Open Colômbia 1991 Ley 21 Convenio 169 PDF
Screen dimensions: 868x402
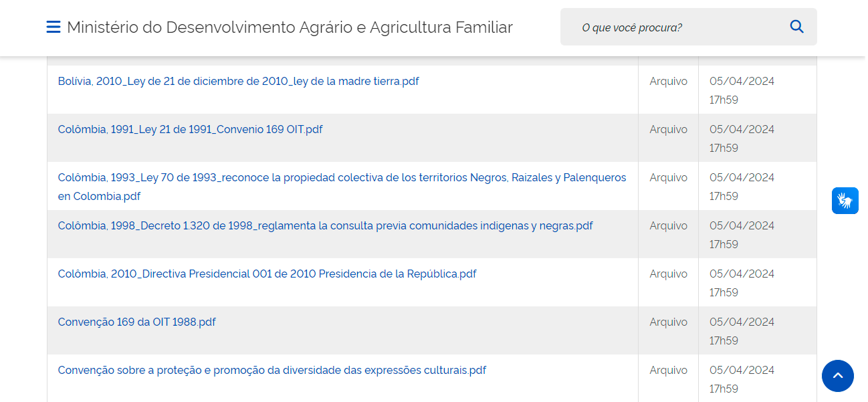pos(191,130)
